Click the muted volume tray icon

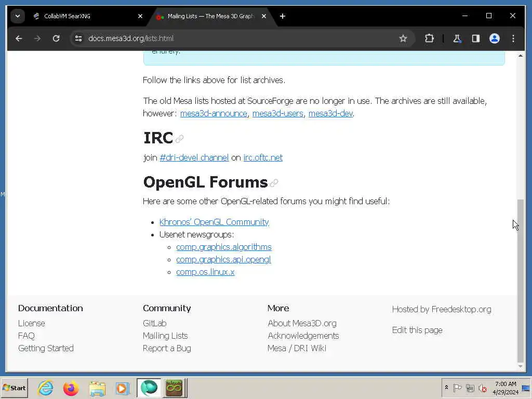(x=482, y=388)
